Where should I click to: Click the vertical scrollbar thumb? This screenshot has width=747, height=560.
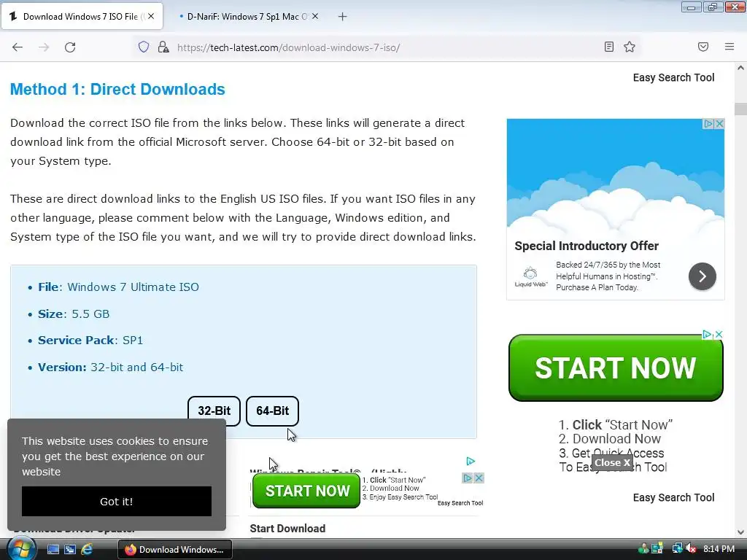pos(740,109)
